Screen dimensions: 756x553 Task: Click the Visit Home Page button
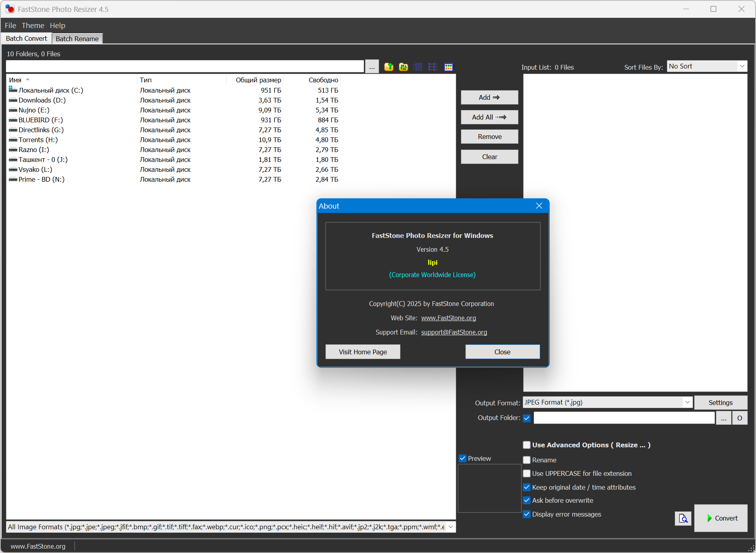(363, 352)
